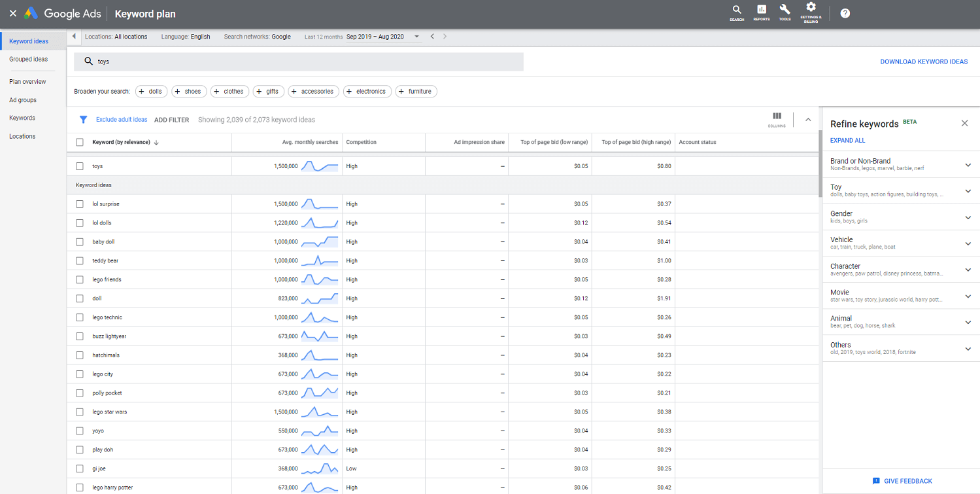Viewport: 980px width, 494px height.
Task: Open the Search tool in header
Action: click(x=737, y=13)
